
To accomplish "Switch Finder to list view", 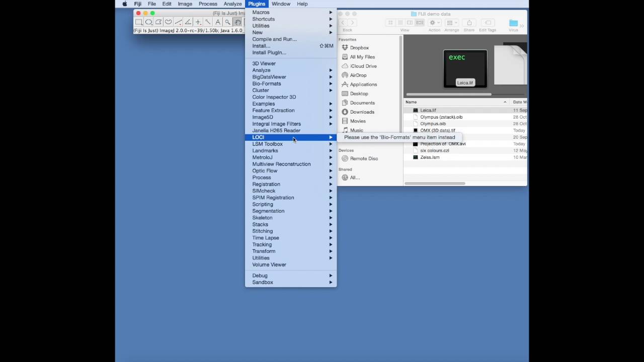I will point(400,23).
